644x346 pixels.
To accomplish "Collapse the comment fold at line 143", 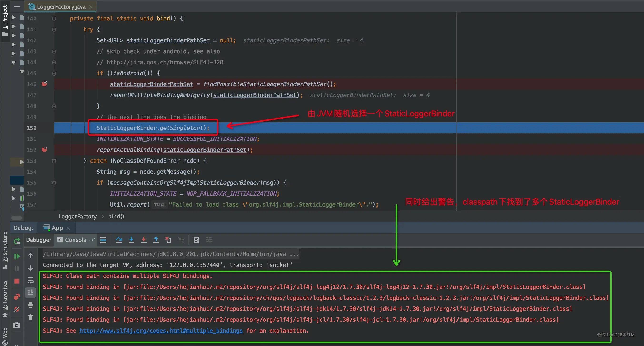I will click(x=54, y=51).
